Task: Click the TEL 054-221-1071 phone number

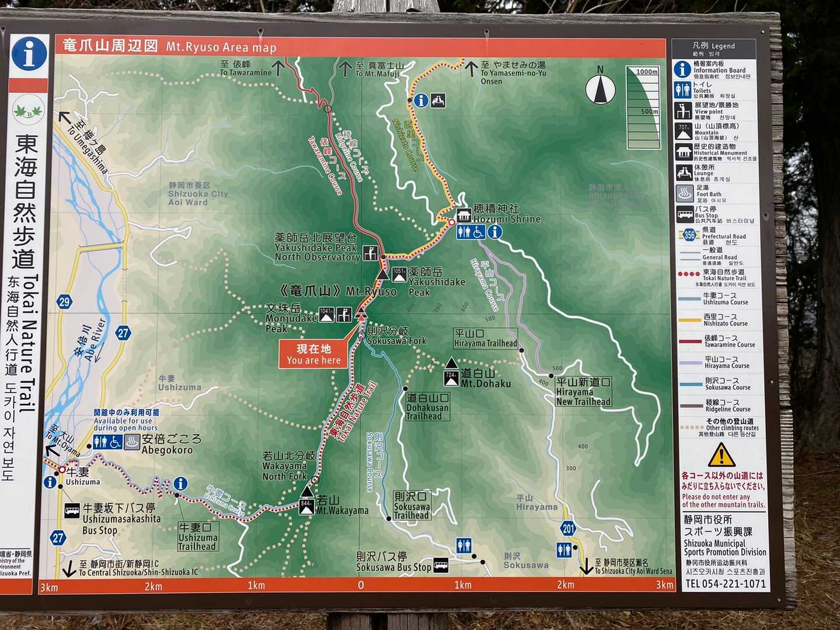Action: coord(725,584)
